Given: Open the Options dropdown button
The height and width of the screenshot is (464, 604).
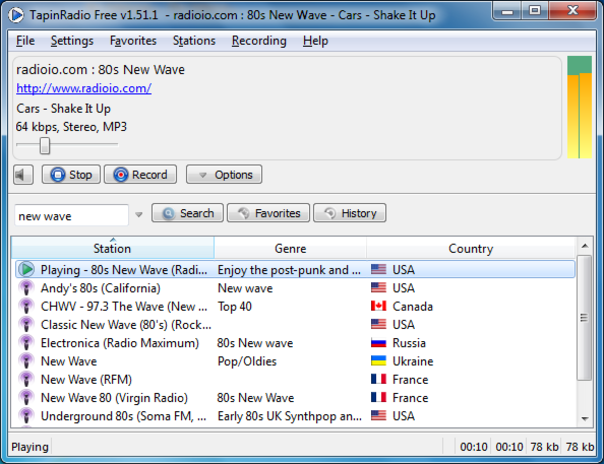Looking at the screenshot, I should pyautogui.click(x=224, y=175).
